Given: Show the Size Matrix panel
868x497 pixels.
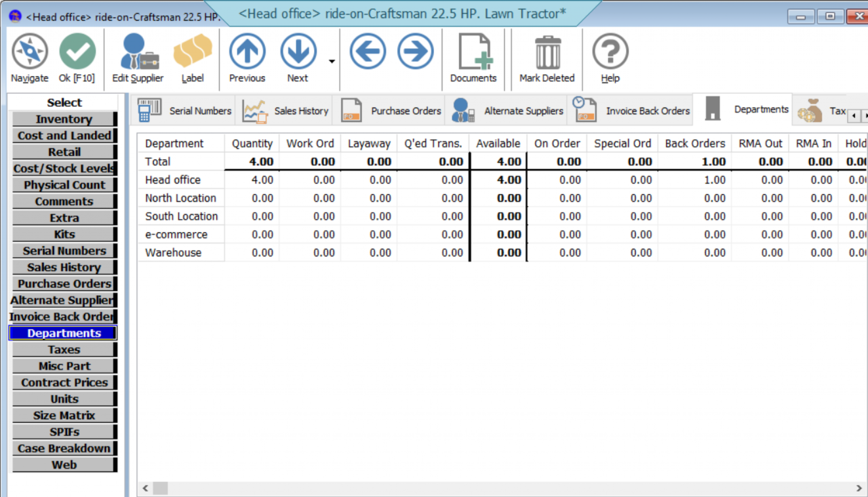Looking at the screenshot, I should click(x=64, y=415).
